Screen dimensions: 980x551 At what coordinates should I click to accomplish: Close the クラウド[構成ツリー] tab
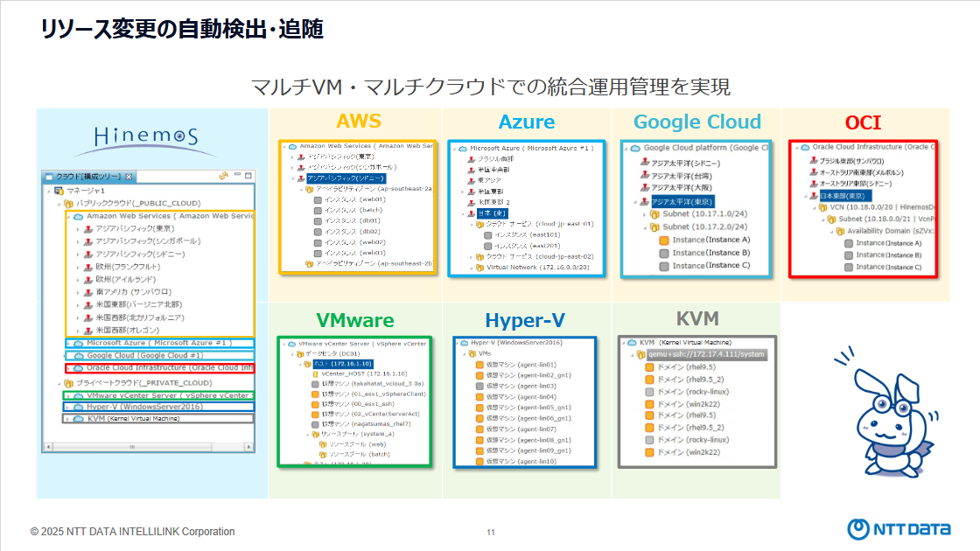point(129,177)
